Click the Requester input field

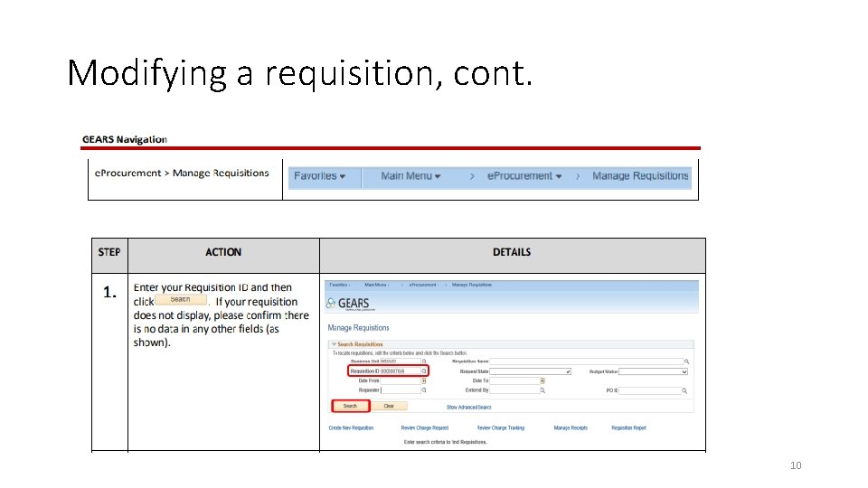tap(401, 390)
